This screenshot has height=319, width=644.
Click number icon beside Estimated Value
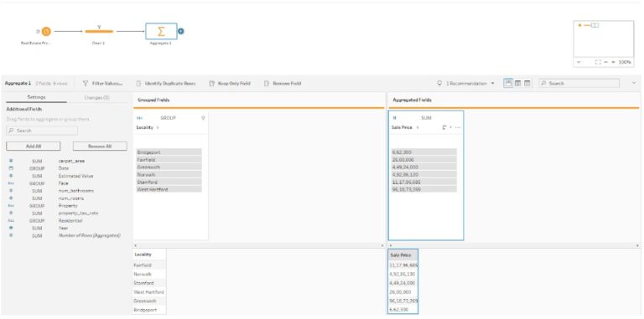11,176
